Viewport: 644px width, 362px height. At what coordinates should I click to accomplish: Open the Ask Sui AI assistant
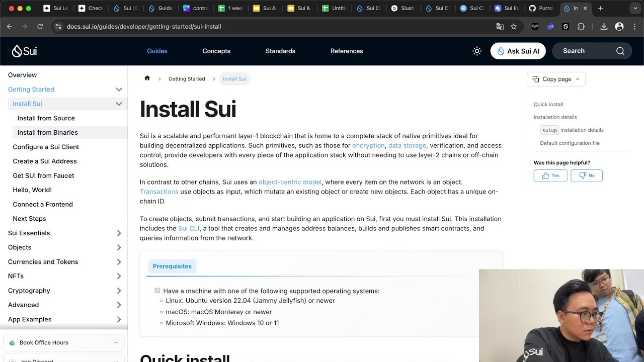[x=518, y=51]
